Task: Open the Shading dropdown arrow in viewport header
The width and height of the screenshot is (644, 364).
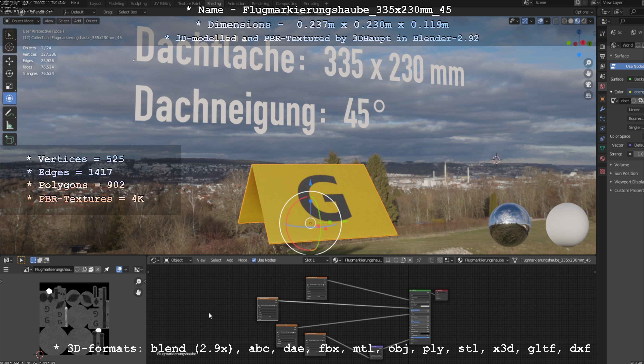Action: point(591,21)
